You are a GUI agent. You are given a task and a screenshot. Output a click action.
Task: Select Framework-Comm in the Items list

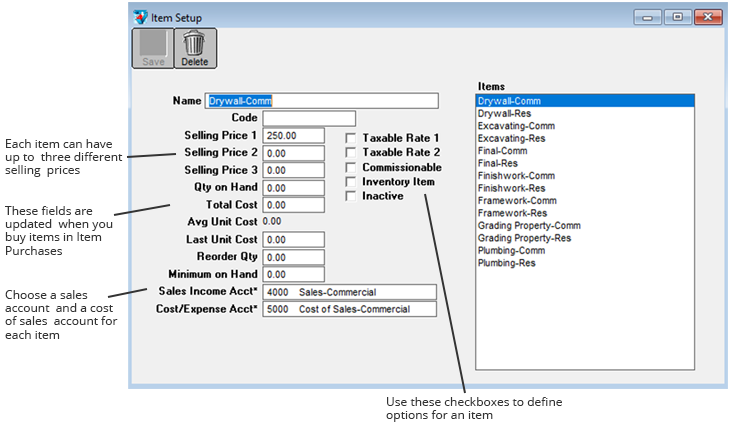(x=516, y=201)
